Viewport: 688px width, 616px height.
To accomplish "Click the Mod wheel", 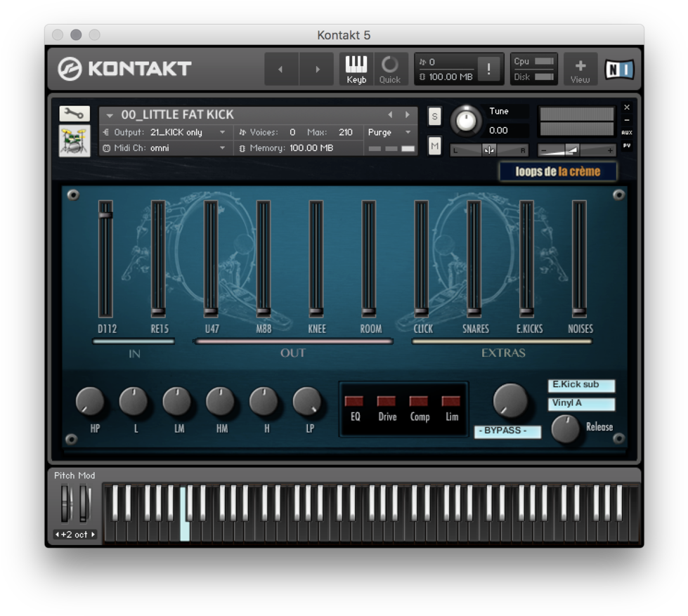I will (x=84, y=504).
